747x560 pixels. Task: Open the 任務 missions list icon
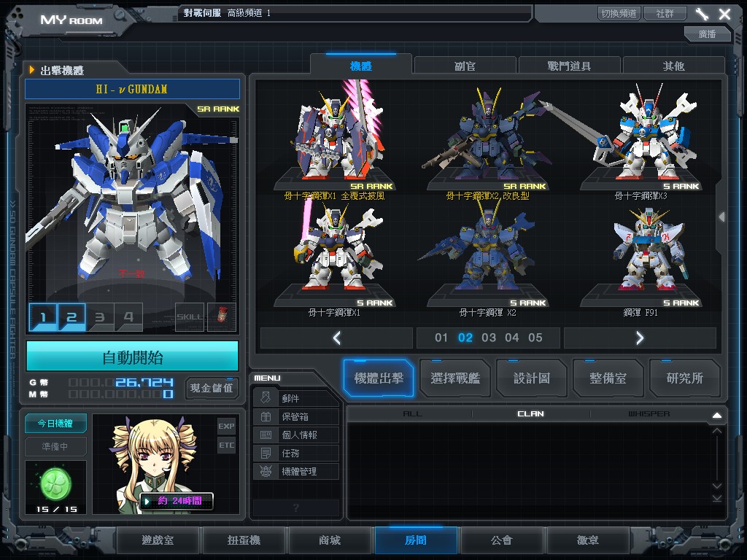(x=266, y=453)
